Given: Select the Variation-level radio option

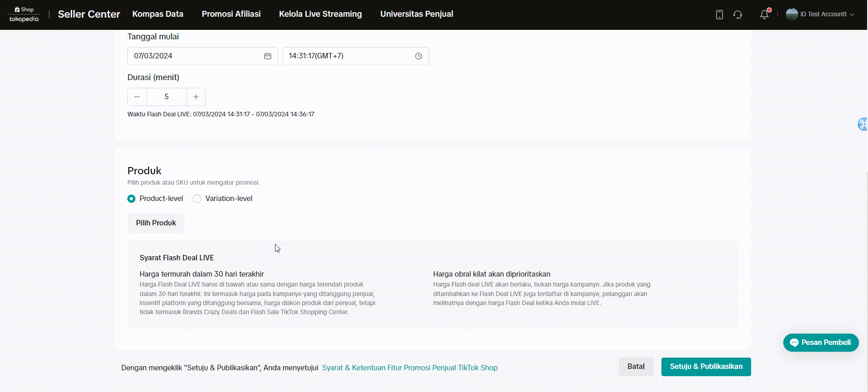Looking at the screenshot, I should pyautogui.click(x=197, y=199).
